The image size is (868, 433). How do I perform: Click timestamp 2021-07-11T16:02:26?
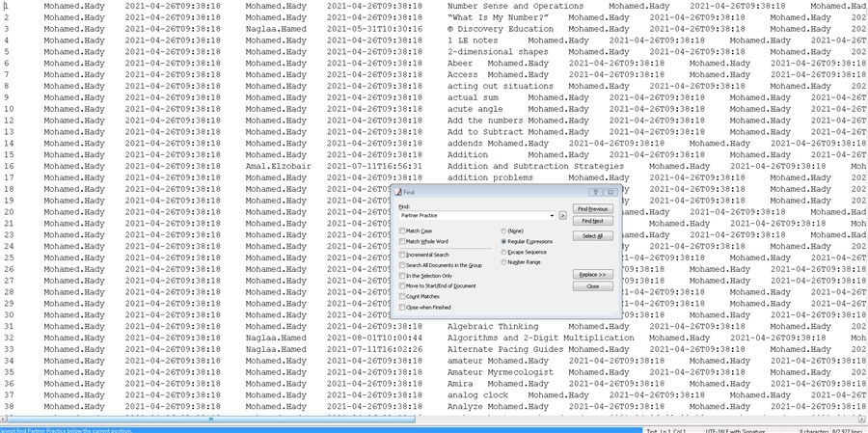pos(374,349)
